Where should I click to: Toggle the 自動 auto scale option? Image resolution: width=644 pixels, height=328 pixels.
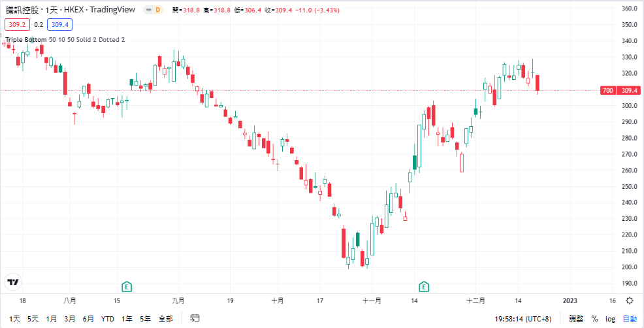[x=630, y=319]
